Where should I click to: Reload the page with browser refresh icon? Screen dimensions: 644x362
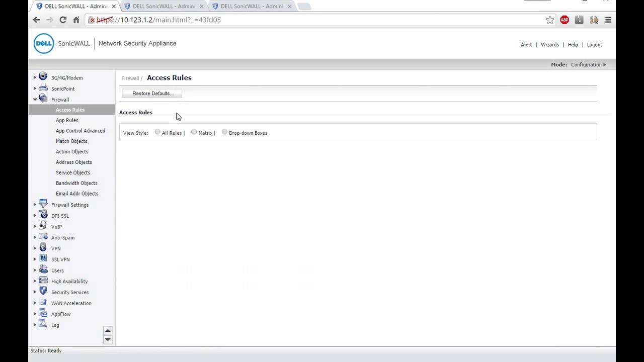[x=63, y=20]
